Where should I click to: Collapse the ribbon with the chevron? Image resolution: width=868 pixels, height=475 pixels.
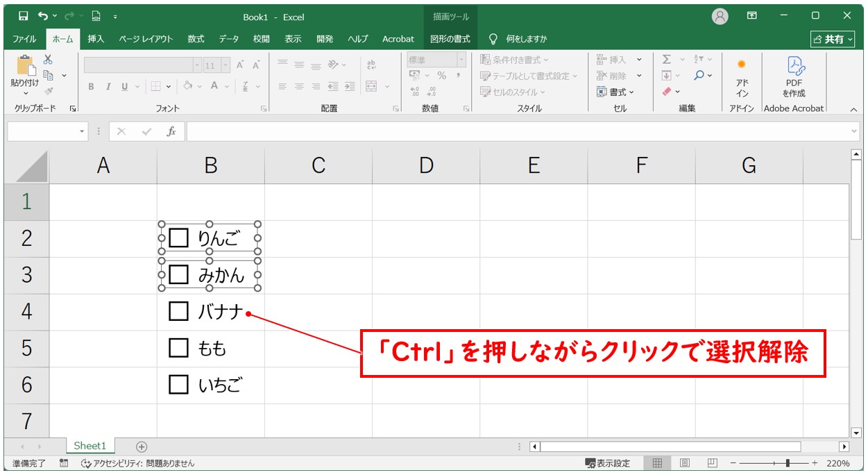coord(853,109)
